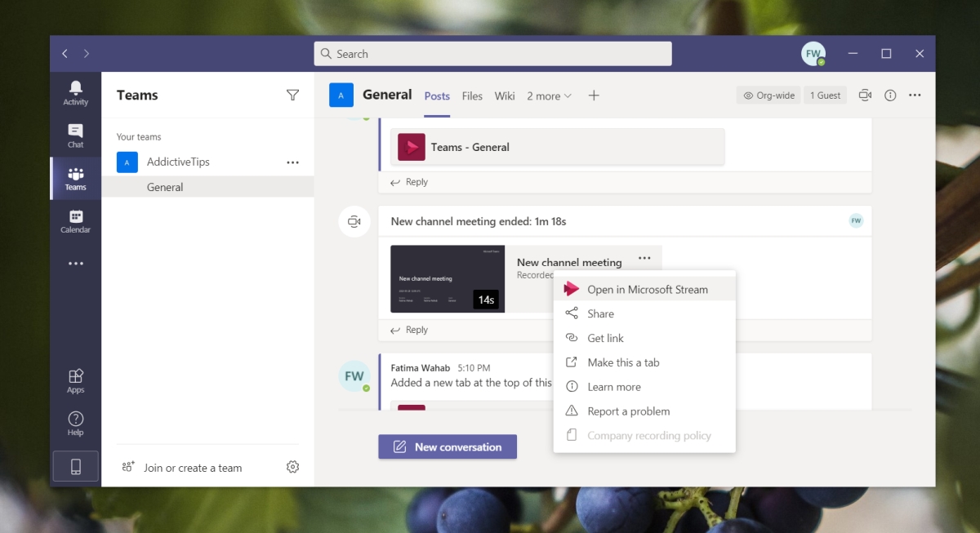Viewport: 980px width, 533px height.
Task: Click the FW profile avatar at top
Action: (x=813, y=54)
